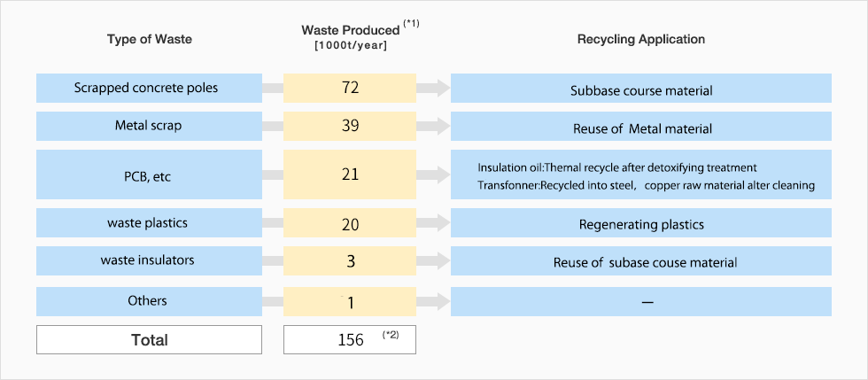Select the waste plastics box

click(149, 223)
